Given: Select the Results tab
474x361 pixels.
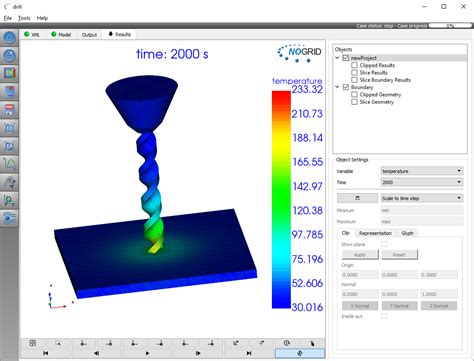Looking at the screenshot, I should tap(120, 34).
